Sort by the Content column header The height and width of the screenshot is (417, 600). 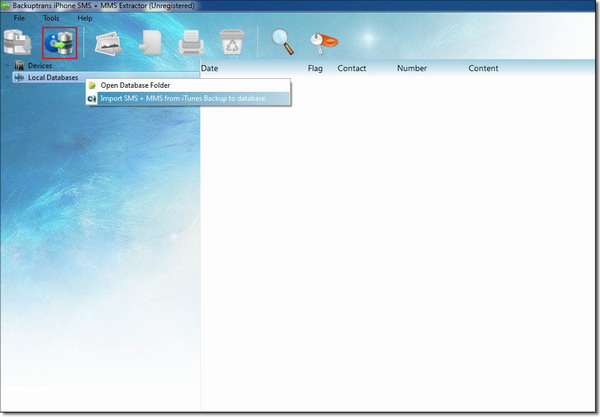483,68
